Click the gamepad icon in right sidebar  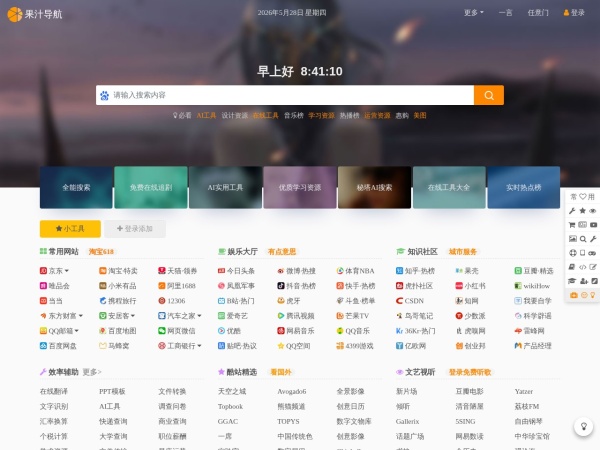pos(593,253)
